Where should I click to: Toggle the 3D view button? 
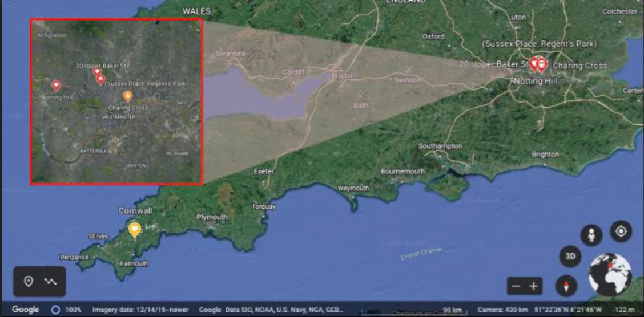pyautogui.click(x=570, y=257)
